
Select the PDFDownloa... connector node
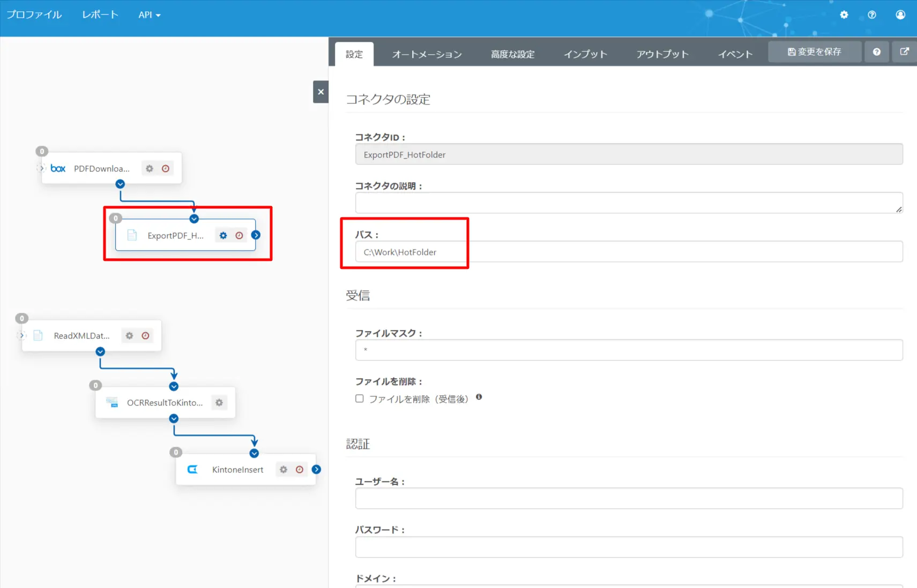pyautogui.click(x=111, y=169)
